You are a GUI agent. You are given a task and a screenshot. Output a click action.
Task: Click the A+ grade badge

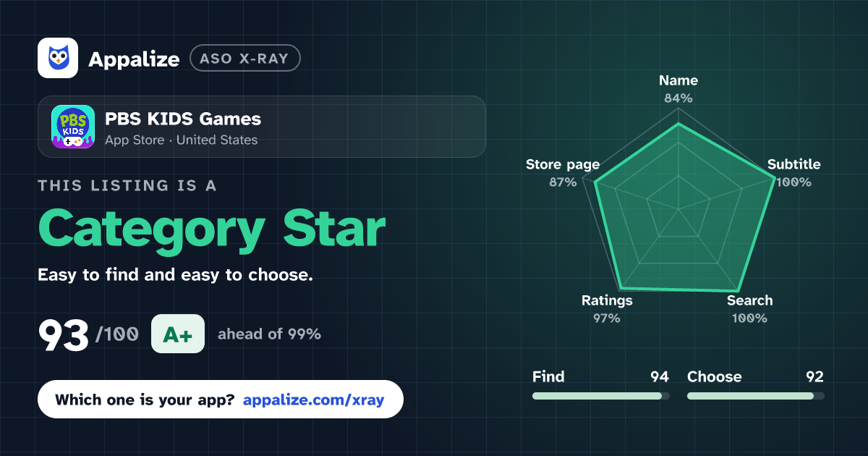pos(178,334)
